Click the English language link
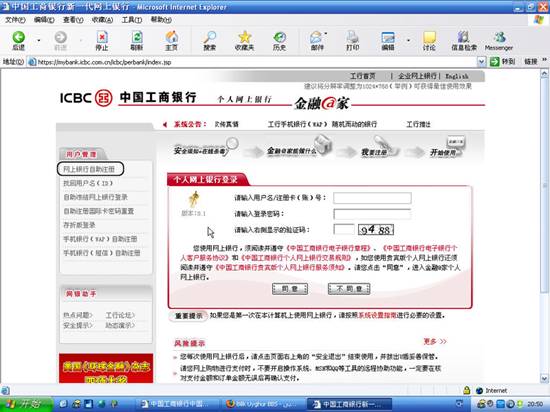550x412 pixels. point(457,76)
